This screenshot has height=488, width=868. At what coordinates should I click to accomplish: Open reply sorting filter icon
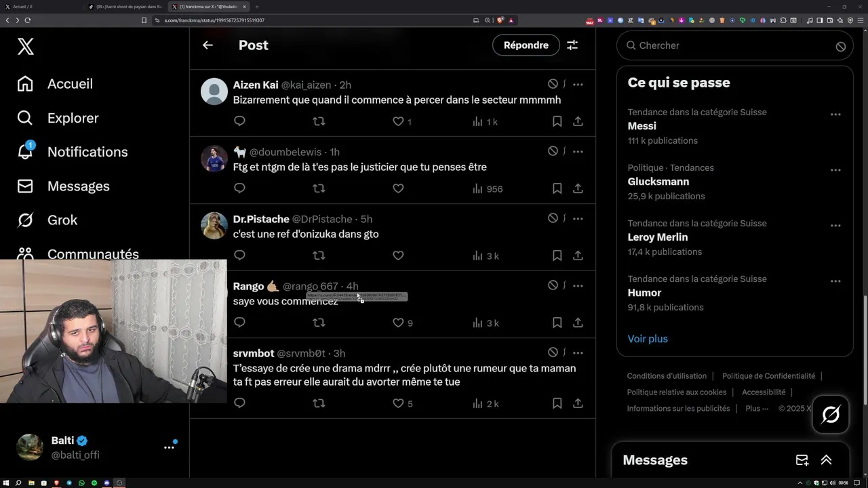572,45
